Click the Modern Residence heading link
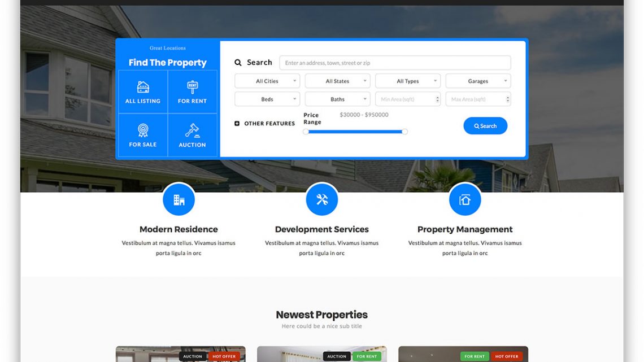Screen dimensions: 644x362 [179, 229]
